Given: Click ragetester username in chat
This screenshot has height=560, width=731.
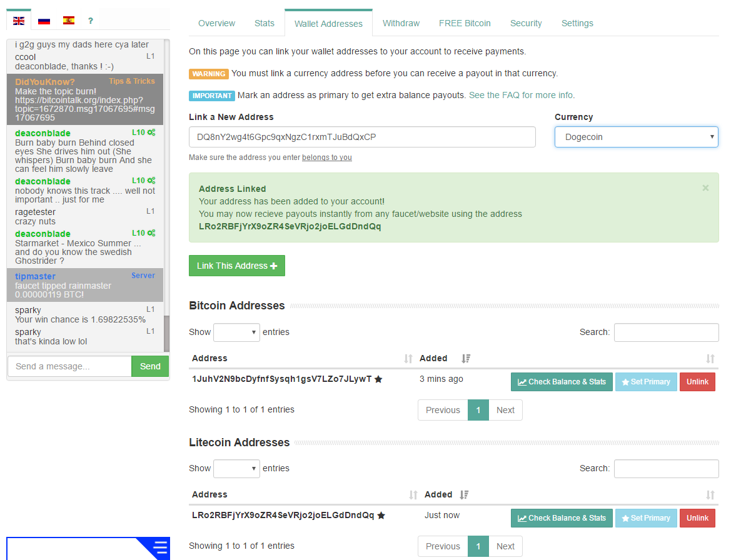Looking at the screenshot, I should point(35,212).
